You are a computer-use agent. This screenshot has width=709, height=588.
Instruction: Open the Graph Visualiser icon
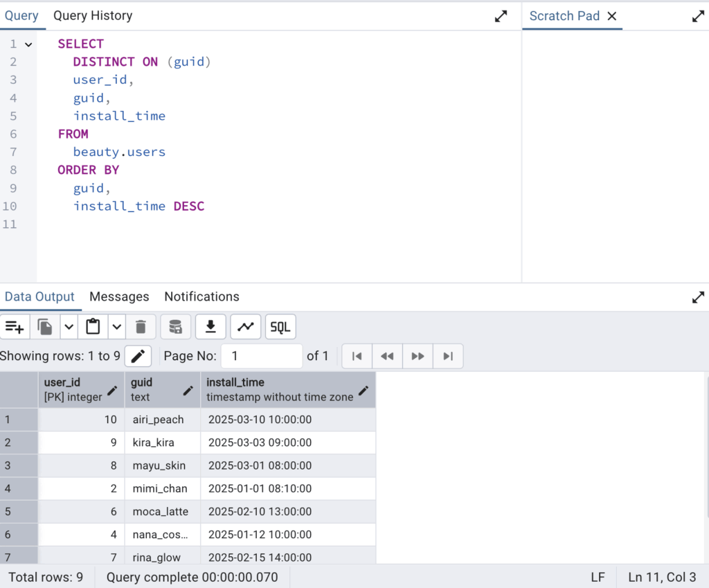tap(246, 327)
